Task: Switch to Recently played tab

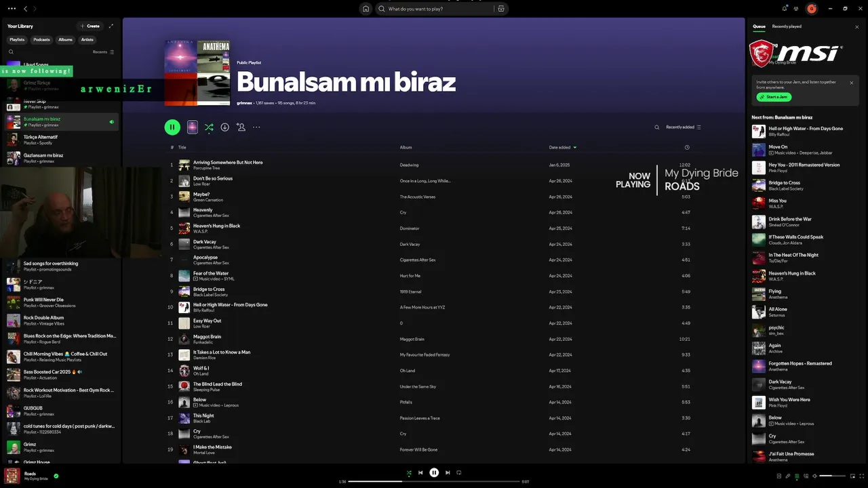Action: 787,26
